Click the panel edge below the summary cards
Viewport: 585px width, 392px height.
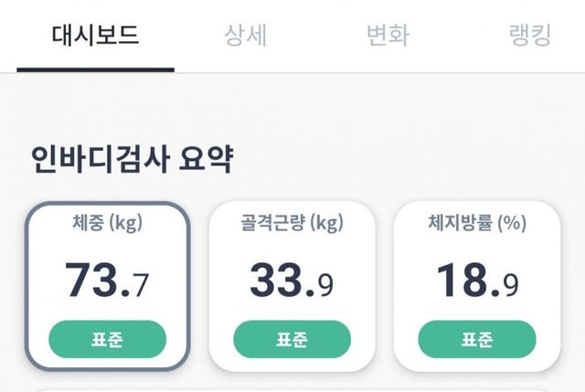click(292, 388)
